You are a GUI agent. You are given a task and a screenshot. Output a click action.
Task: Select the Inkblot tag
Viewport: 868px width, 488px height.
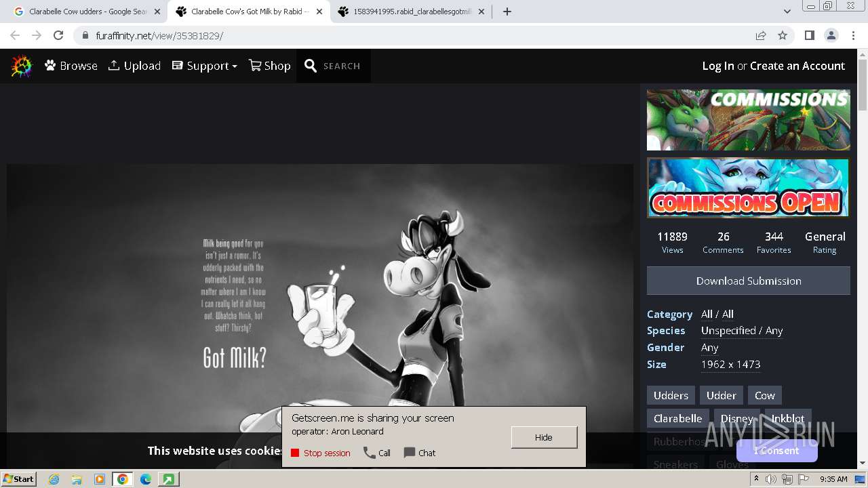click(x=788, y=418)
